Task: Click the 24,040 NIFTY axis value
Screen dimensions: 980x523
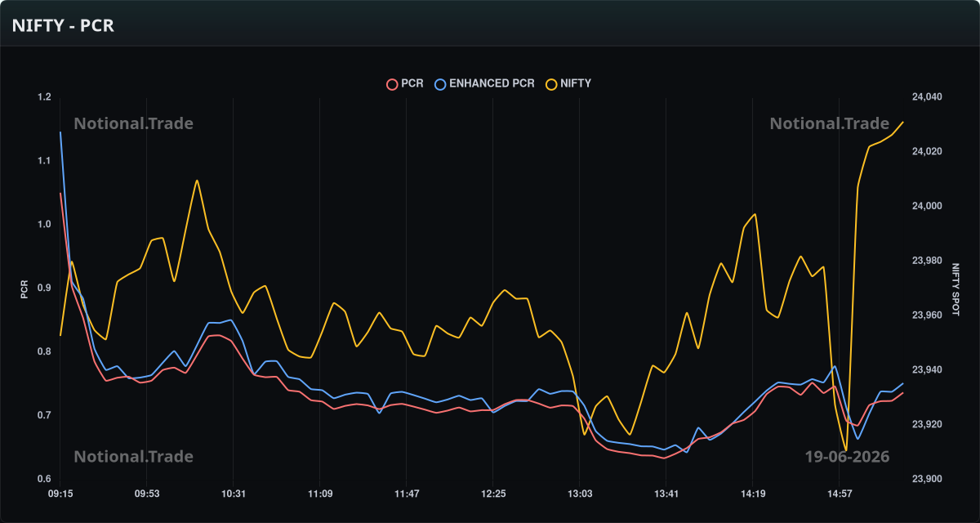Action: [927, 97]
